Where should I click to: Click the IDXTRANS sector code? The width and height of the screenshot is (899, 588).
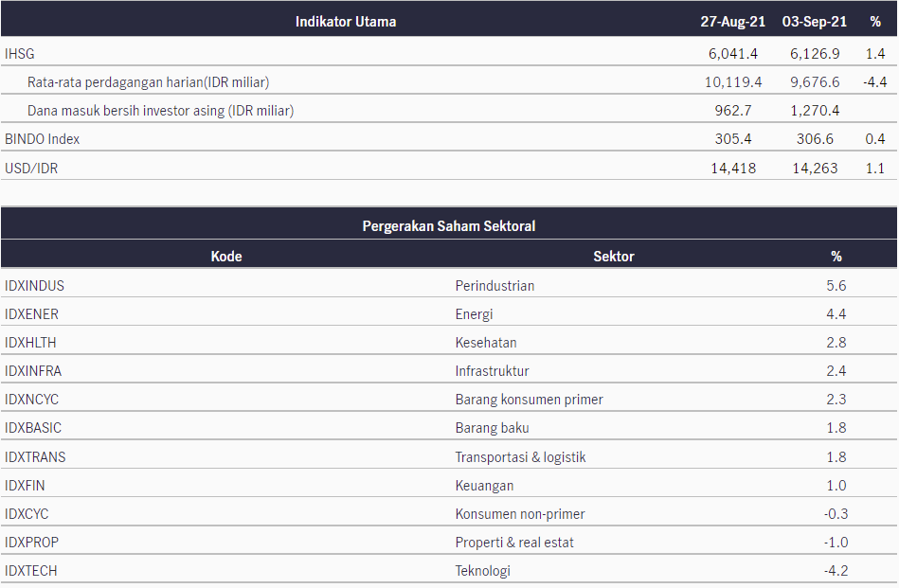pyautogui.click(x=35, y=456)
